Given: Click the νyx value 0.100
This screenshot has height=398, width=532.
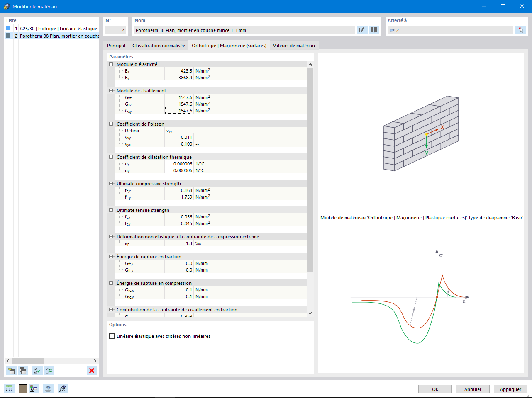Looking at the screenshot, I should pos(179,144).
